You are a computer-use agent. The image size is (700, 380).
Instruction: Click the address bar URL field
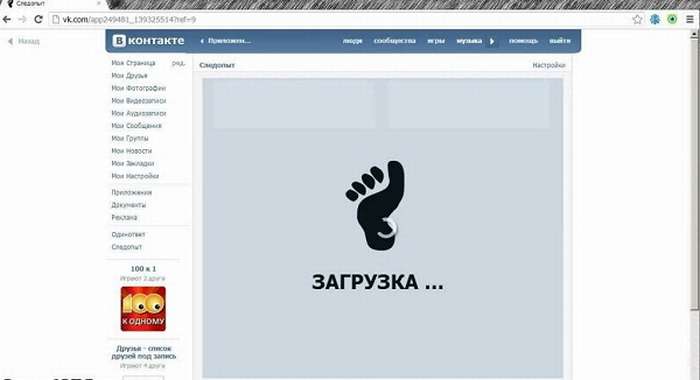pyautogui.click(x=339, y=20)
